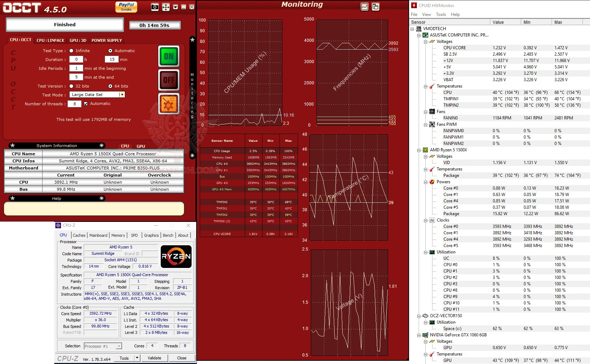Image resolution: width=590 pixels, height=364 pixels.
Task: Click the OCCT move-window crosshair icon
Action: point(166,7)
